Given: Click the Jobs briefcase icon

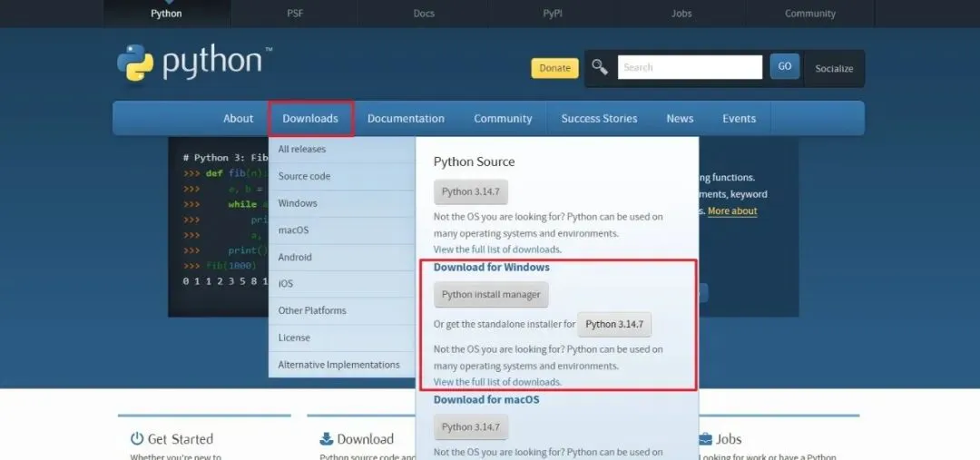Looking at the screenshot, I should point(705,439).
